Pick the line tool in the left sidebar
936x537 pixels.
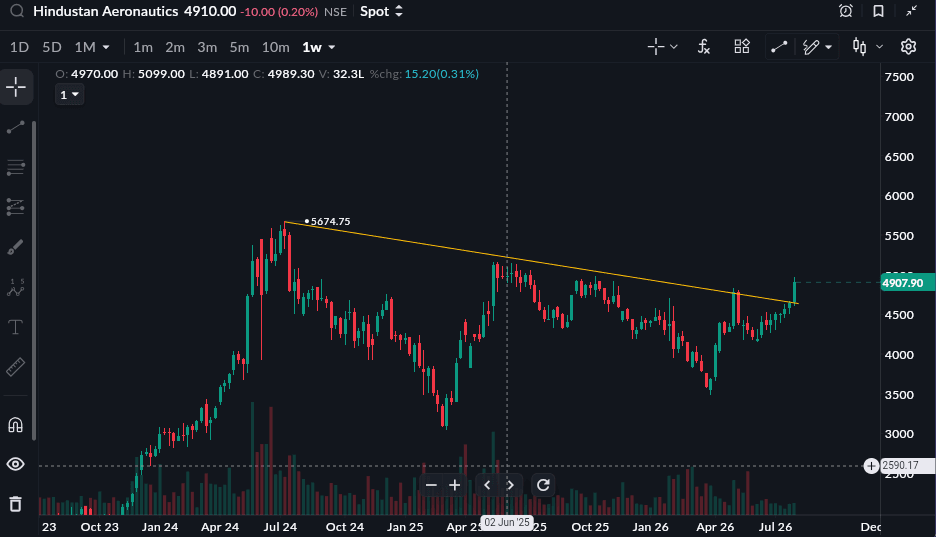click(x=16, y=127)
